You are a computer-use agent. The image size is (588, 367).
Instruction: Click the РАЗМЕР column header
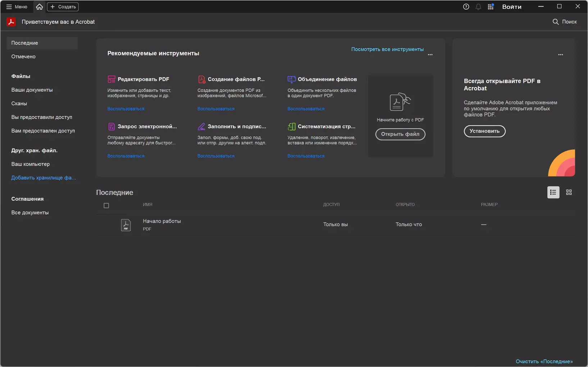[x=489, y=205]
